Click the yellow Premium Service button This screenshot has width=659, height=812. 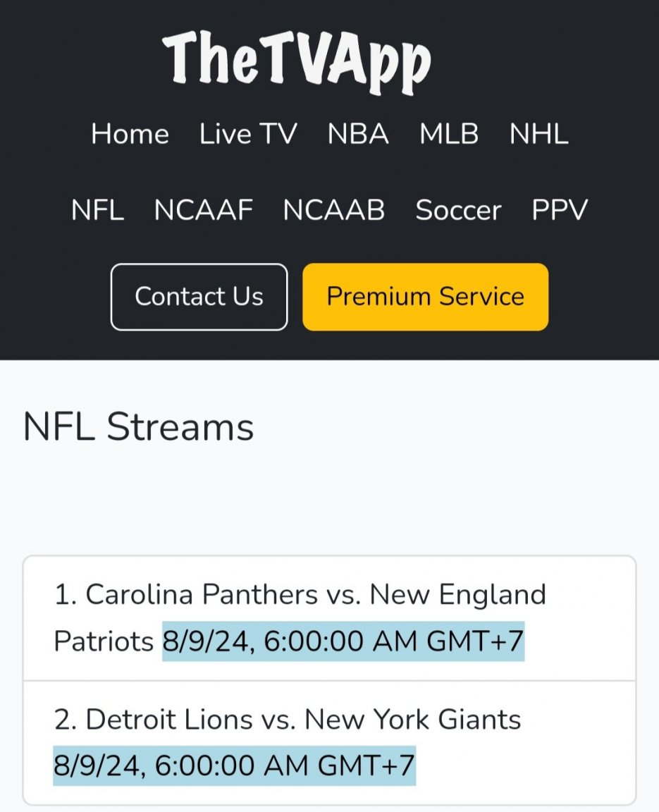tap(426, 297)
